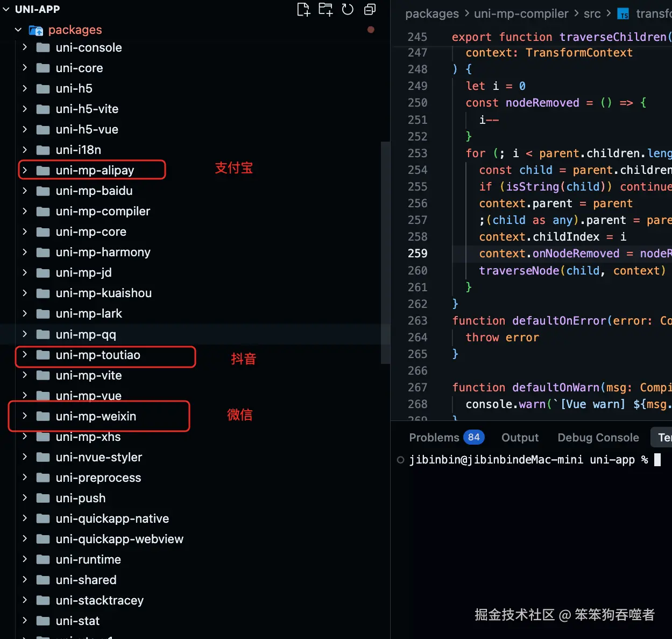Click the uni-mp-core folder icon
Screen dimensions: 672x639
pos(43,232)
